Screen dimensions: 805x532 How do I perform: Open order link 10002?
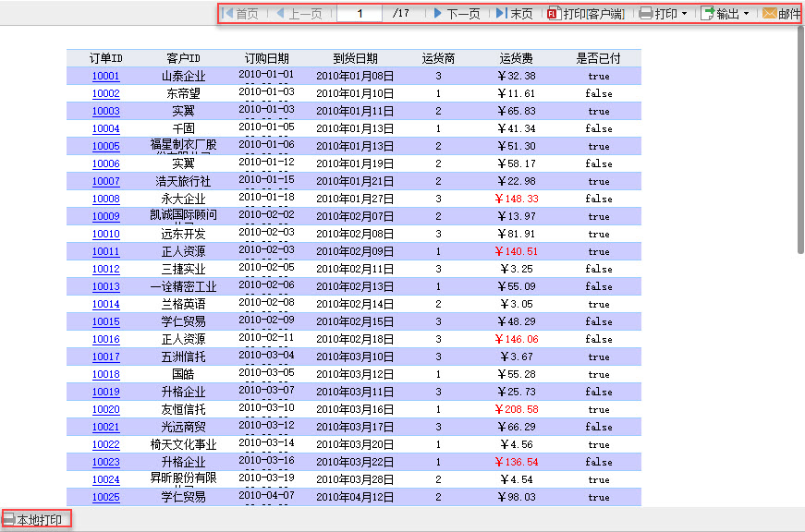click(x=105, y=93)
